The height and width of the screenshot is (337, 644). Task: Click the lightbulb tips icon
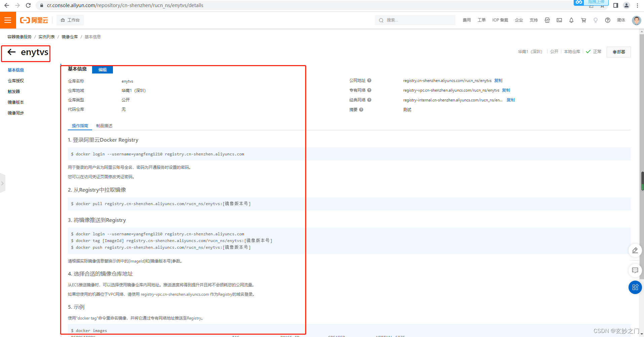(596, 20)
